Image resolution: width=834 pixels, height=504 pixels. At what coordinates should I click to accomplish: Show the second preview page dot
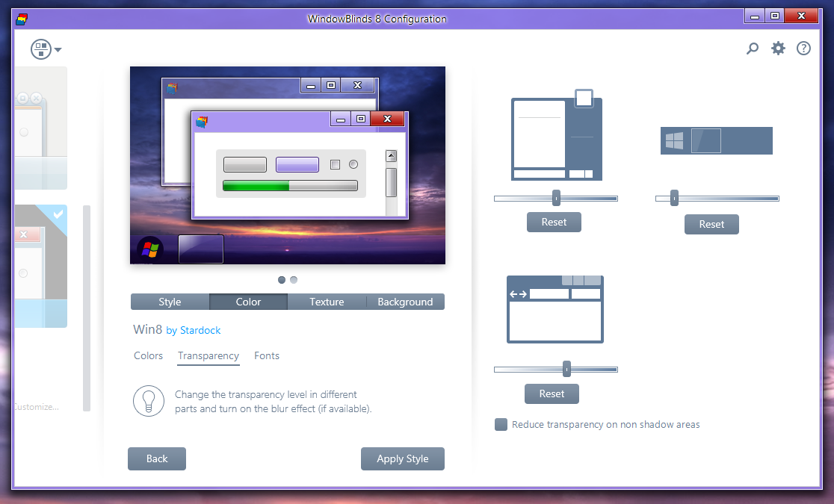coord(294,280)
